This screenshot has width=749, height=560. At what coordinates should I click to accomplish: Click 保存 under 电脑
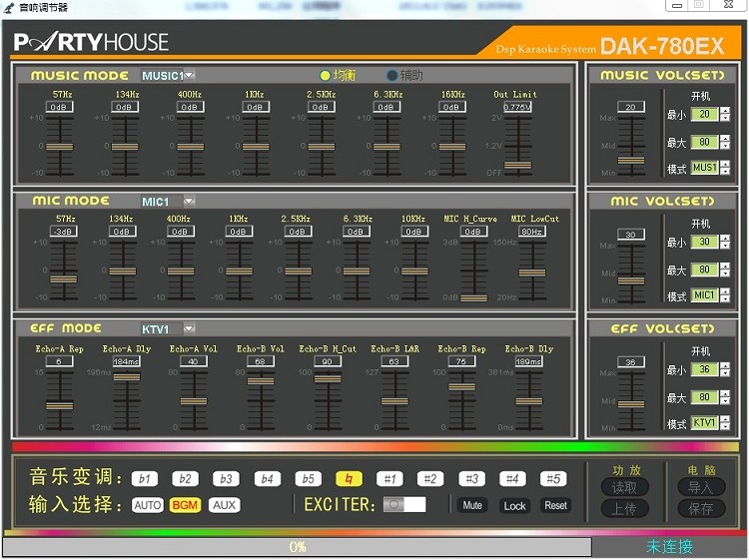701,509
